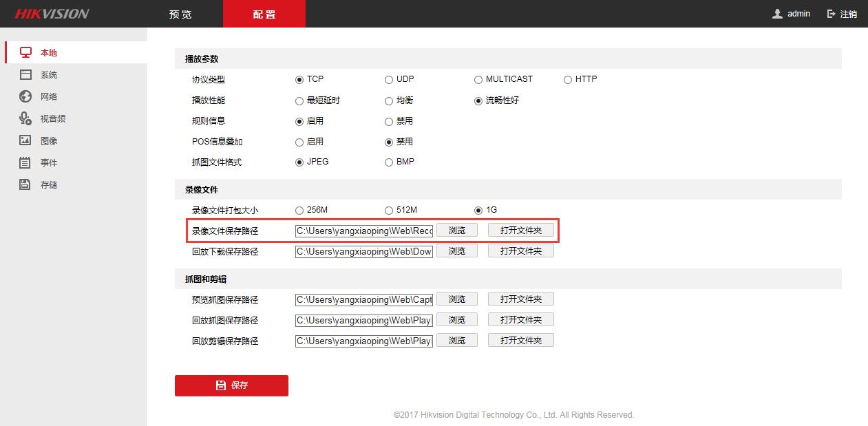This screenshot has height=426, width=868.
Task: Open 视音频 settings via its icon
Action: 26,118
